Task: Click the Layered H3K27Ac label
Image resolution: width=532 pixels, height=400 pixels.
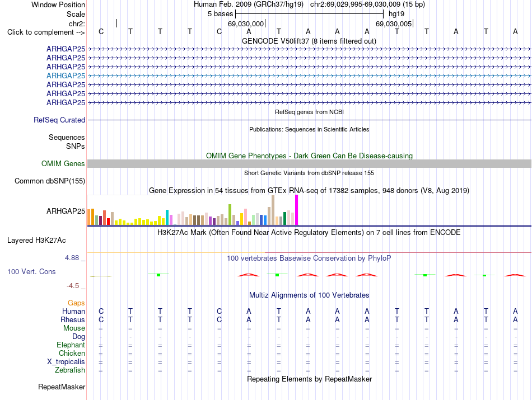Action: 36,241
